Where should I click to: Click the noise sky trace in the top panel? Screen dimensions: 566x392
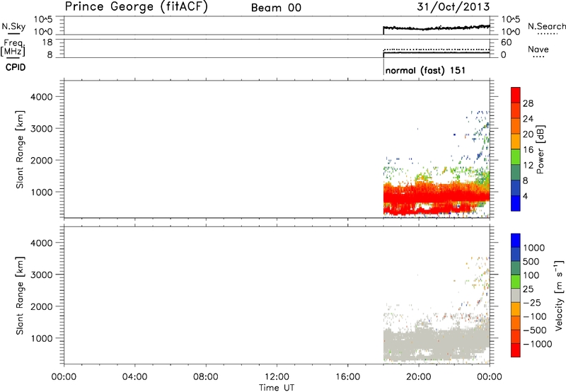point(437,28)
